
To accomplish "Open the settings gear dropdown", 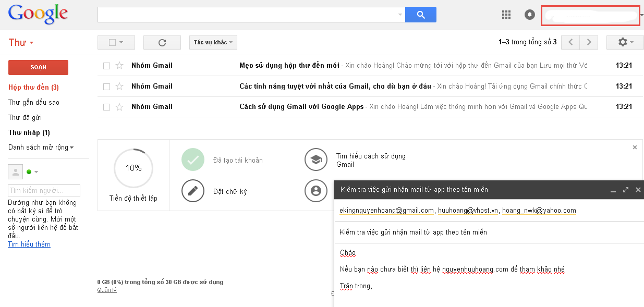I will (x=624, y=42).
